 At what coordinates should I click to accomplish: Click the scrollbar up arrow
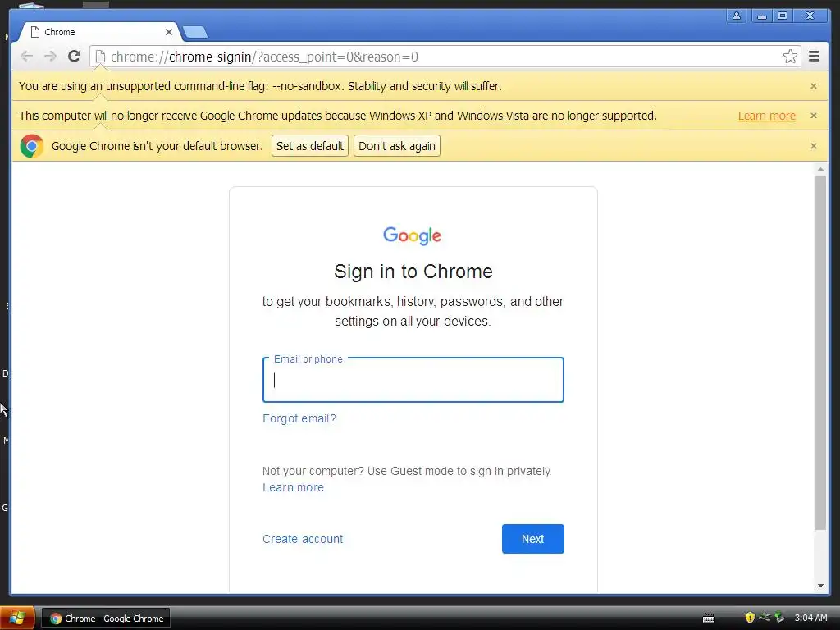tap(820, 169)
